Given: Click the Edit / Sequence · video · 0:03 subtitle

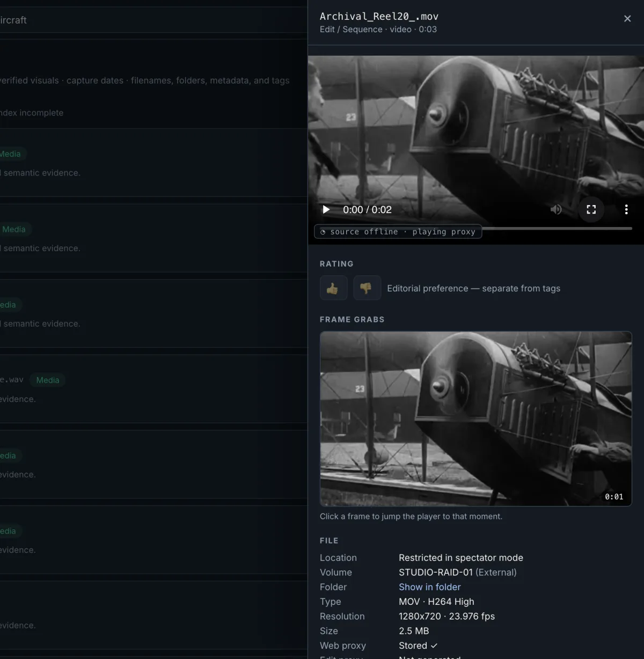Looking at the screenshot, I should pos(378,30).
